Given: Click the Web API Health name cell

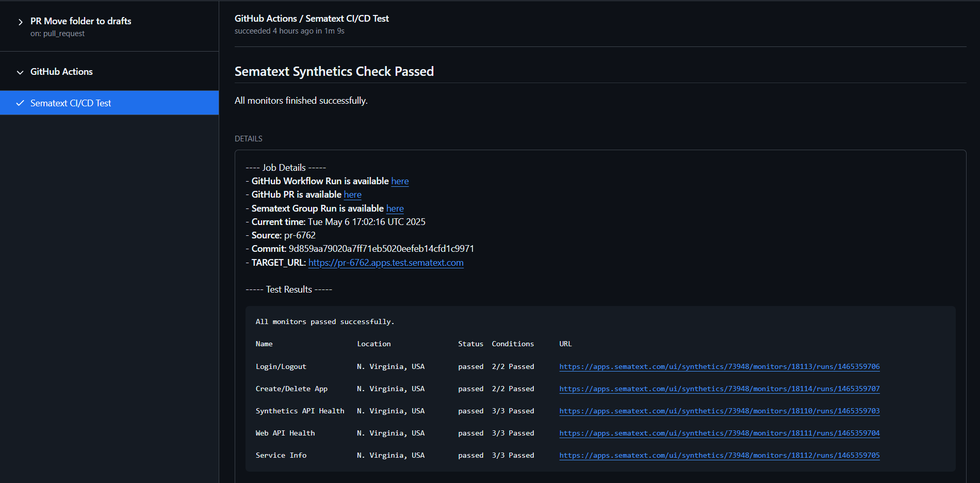Looking at the screenshot, I should coord(285,433).
